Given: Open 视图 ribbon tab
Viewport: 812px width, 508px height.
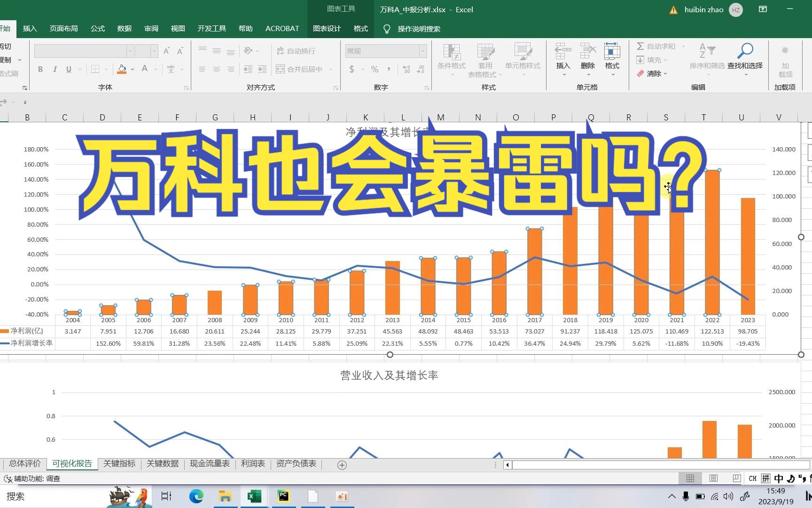Looking at the screenshot, I should [178, 29].
